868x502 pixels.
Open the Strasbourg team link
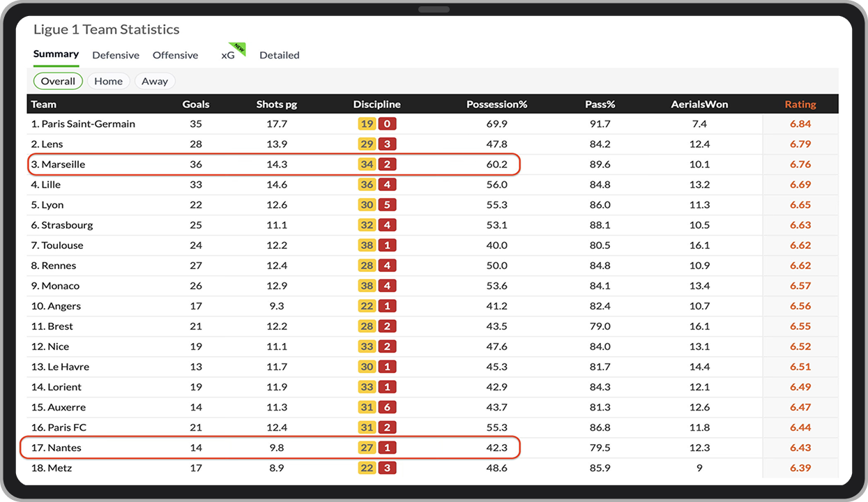tap(66, 225)
